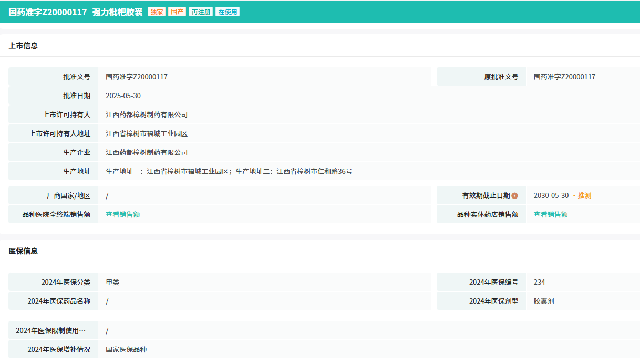Viewport: 640px width, 364px height.
Task: Click the 生产地址 address text
Action: [229, 171]
